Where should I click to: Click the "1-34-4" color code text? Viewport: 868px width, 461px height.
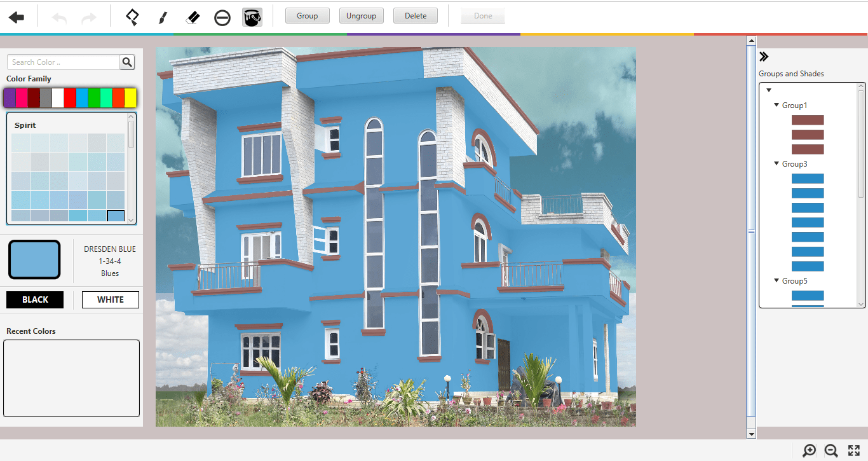coord(110,261)
